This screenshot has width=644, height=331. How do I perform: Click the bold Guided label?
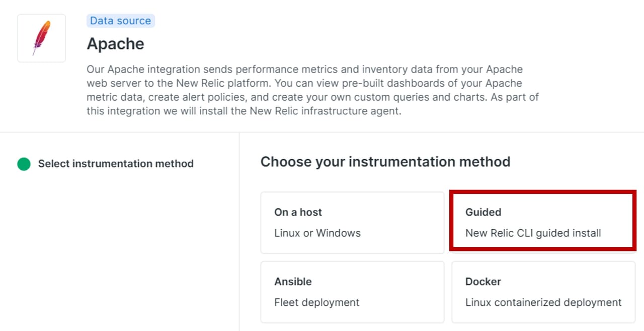[483, 212]
